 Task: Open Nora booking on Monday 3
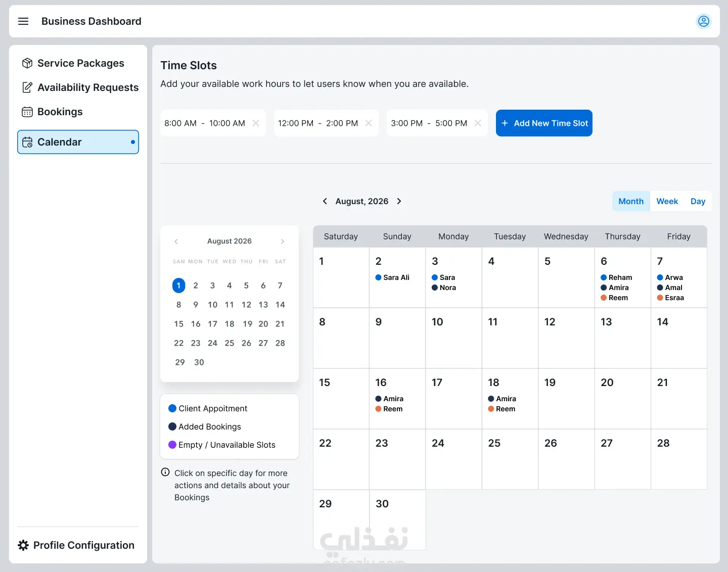pyautogui.click(x=444, y=288)
